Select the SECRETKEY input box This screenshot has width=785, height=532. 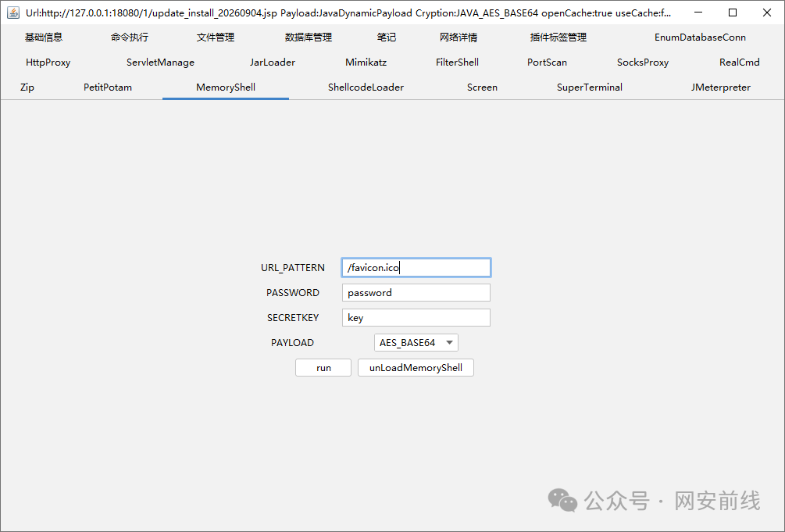click(x=416, y=318)
